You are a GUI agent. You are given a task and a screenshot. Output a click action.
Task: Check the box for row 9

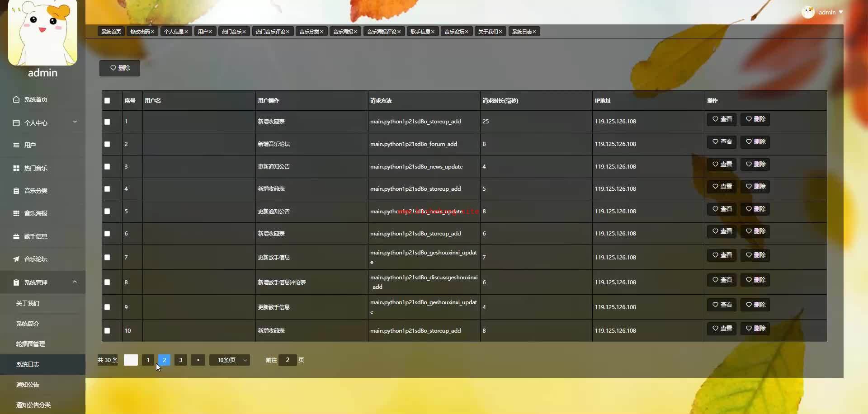click(x=107, y=307)
